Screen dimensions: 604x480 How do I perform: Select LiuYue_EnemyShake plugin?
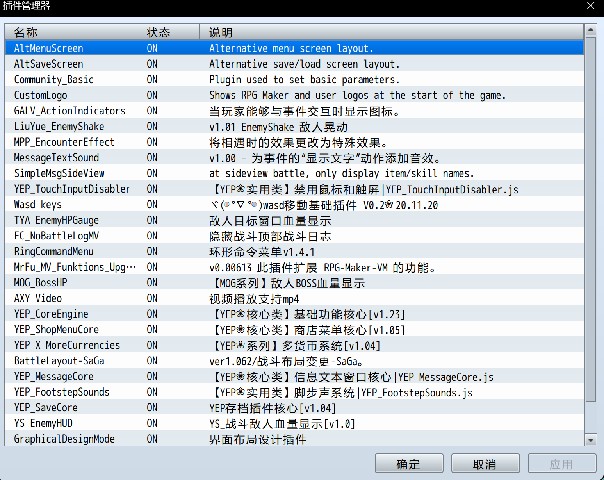[x=294, y=126]
